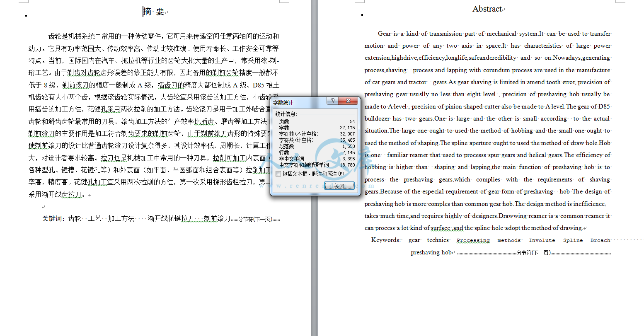Click the 摘要 heading on the left page
Screen dimensions: 644x336
pos(154,12)
